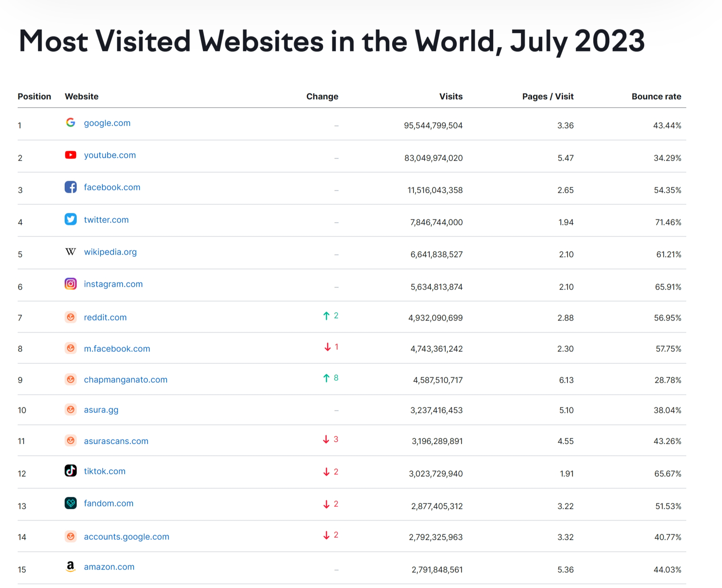Select the pages per visit value 6.13

point(567,380)
